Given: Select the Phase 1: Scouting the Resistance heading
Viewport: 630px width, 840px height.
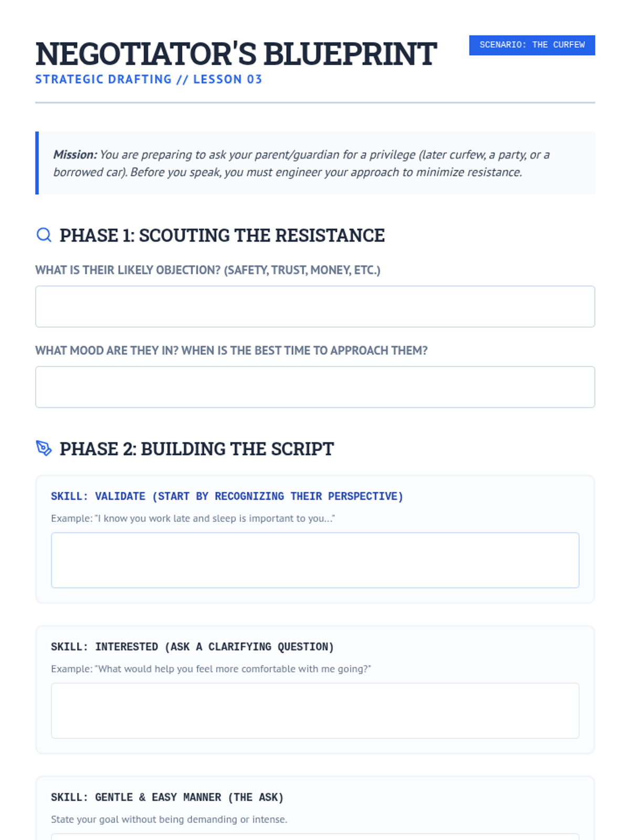Looking at the screenshot, I should [222, 235].
